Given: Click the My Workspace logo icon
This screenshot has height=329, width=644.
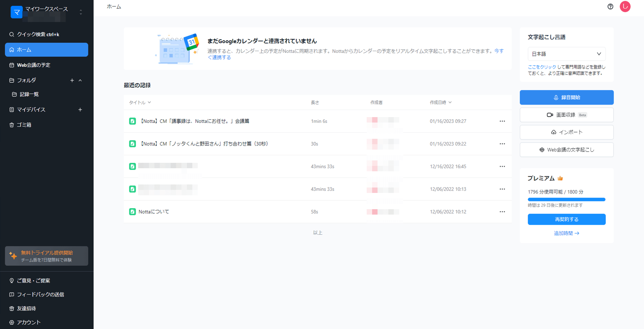Looking at the screenshot, I should 17,12.
